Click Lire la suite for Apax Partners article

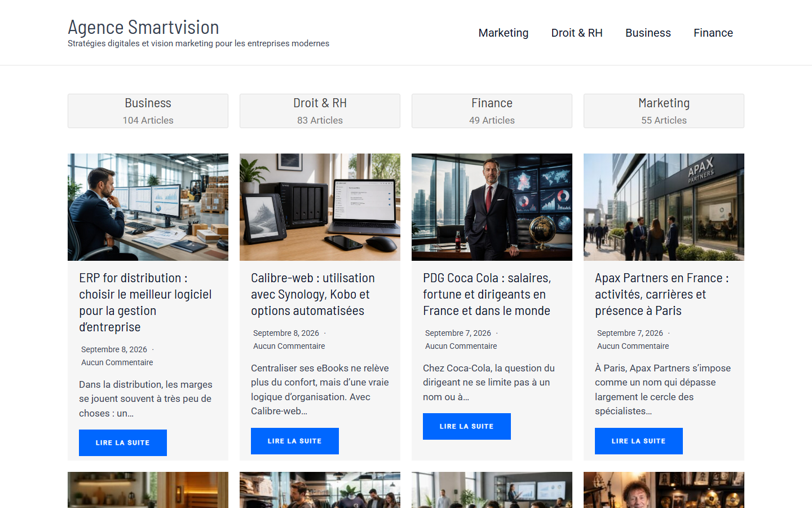(639, 441)
